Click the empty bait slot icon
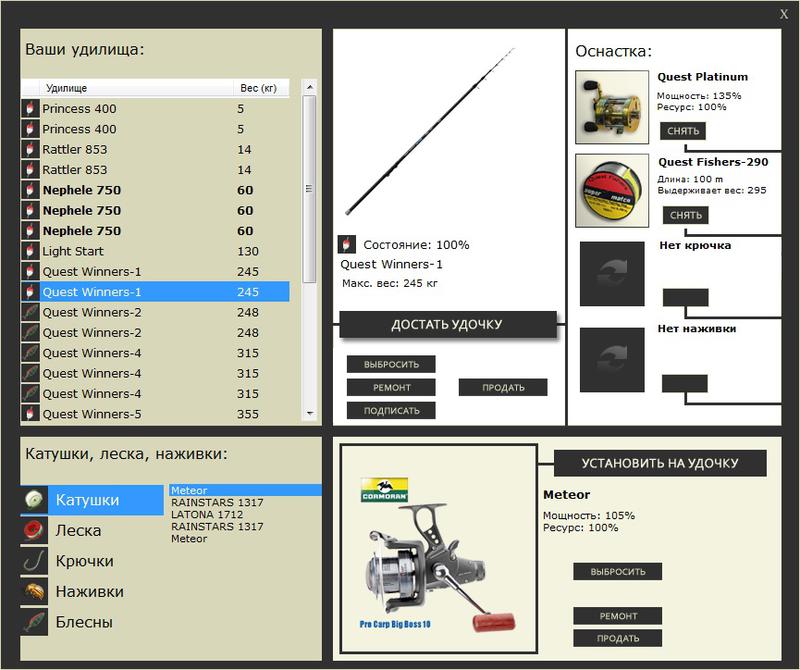The width and height of the screenshot is (800, 670). (612, 357)
